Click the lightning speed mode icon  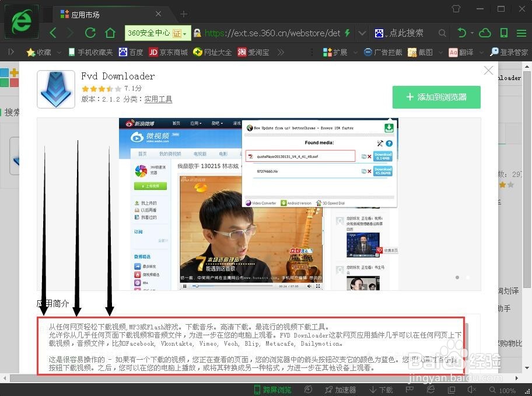coord(348,33)
